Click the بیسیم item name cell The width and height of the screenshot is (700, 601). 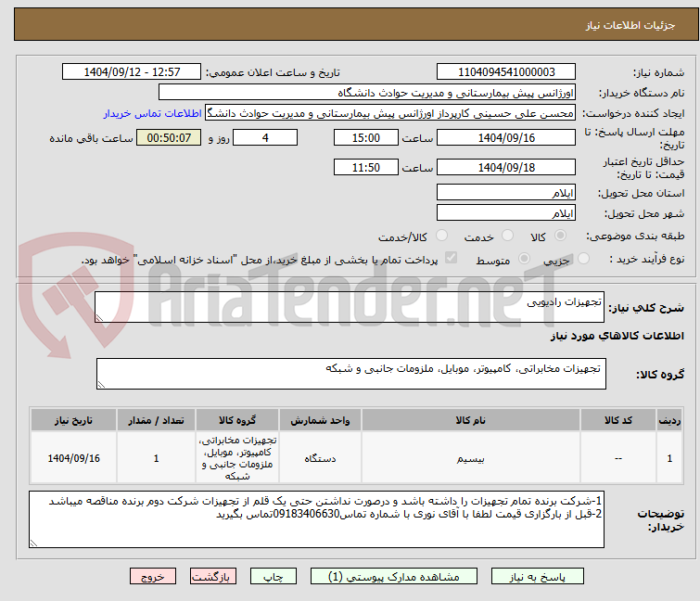pos(471,458)
